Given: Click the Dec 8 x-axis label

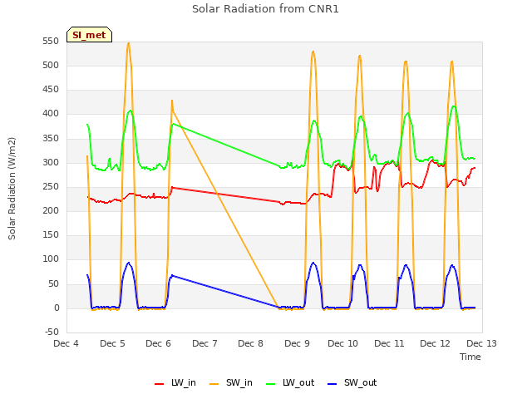Looking at the screenshot, I should click(x=251, y=343).
